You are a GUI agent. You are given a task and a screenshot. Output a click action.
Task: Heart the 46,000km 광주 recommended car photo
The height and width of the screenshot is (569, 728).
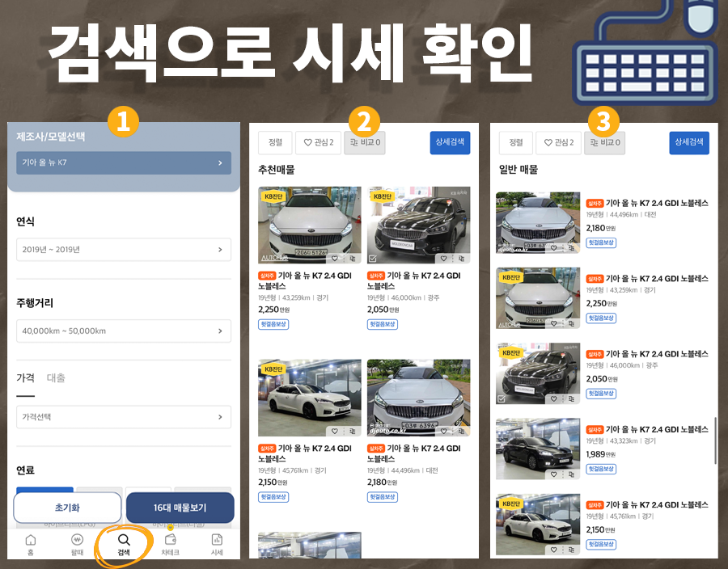click(444, 259)
